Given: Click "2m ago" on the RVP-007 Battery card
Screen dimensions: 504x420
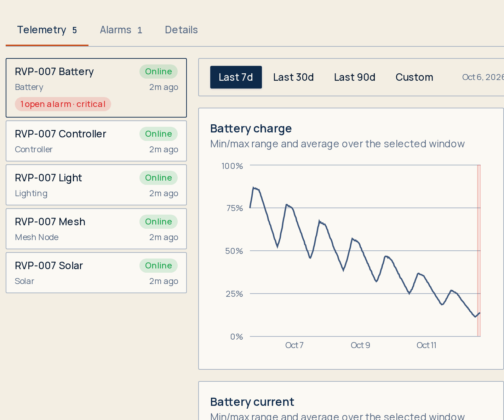Looking at the screenshot, I should [x=164, y=87].
